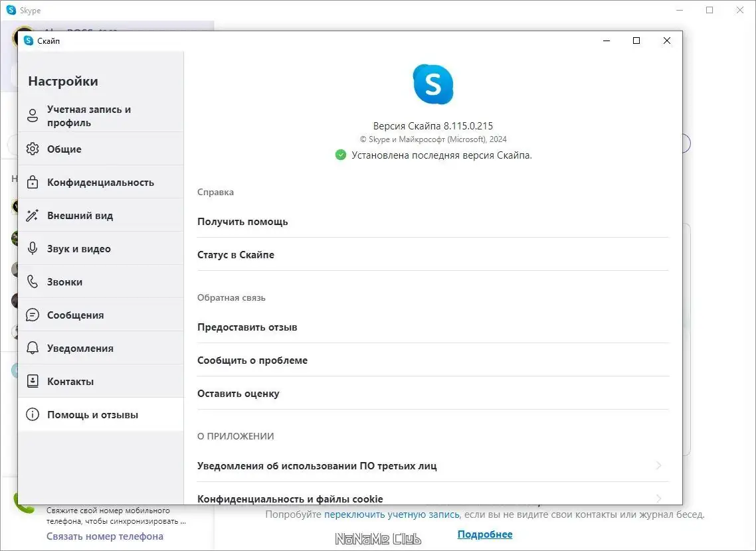756x551 pixels.
Task: Click Установлена последняя версия Скайпа text
Action: (x=442, y=155)
